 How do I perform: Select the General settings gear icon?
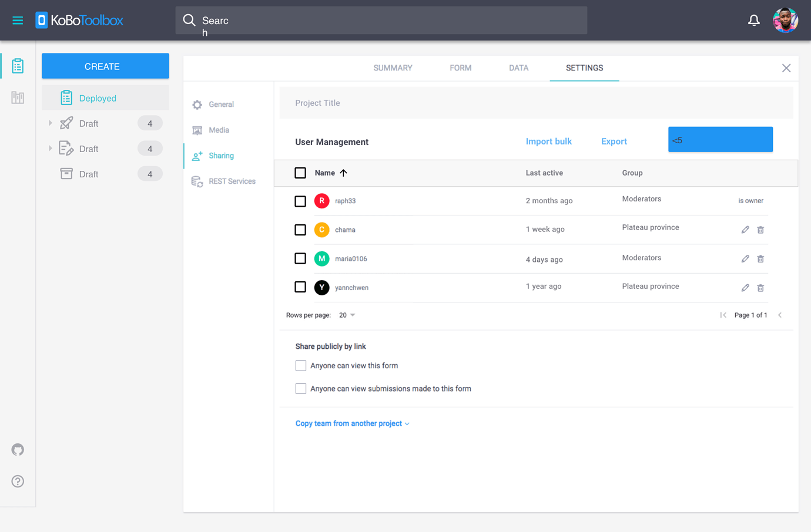197,104
